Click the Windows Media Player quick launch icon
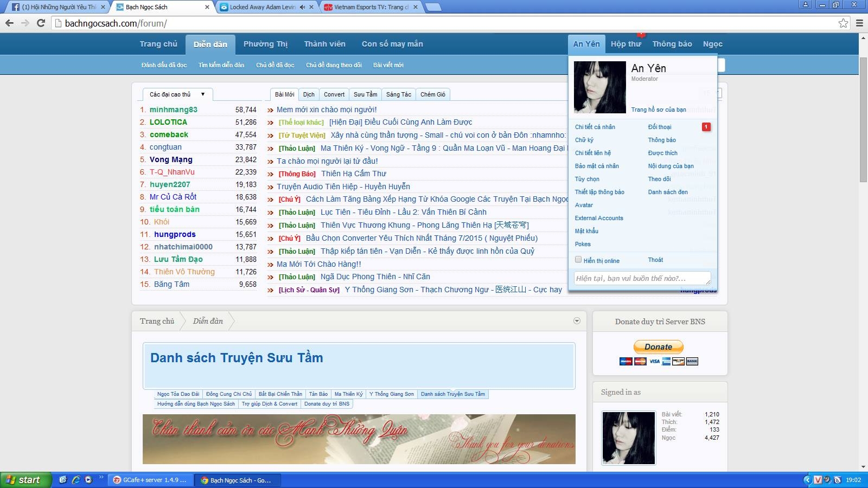868x488 pixels. pos(88,480)
